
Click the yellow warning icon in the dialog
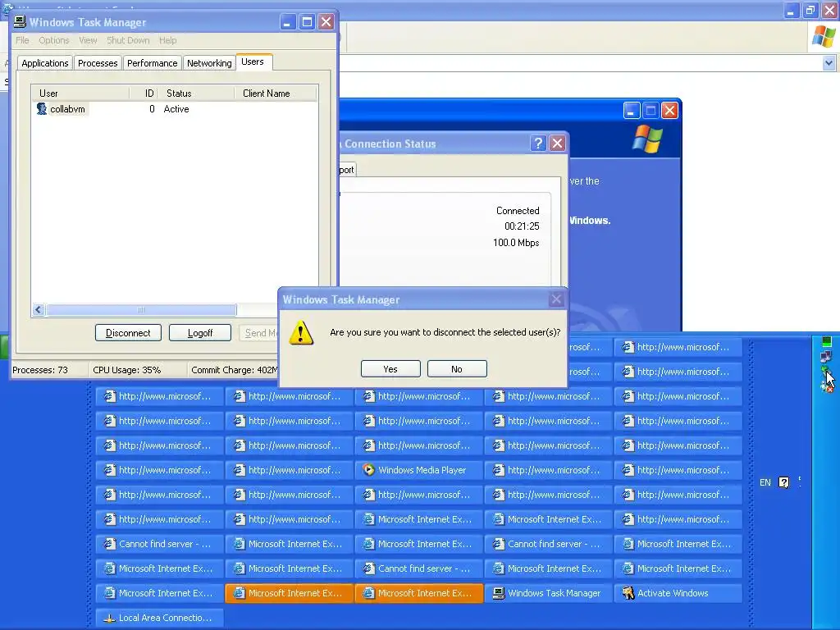(301, 333)
